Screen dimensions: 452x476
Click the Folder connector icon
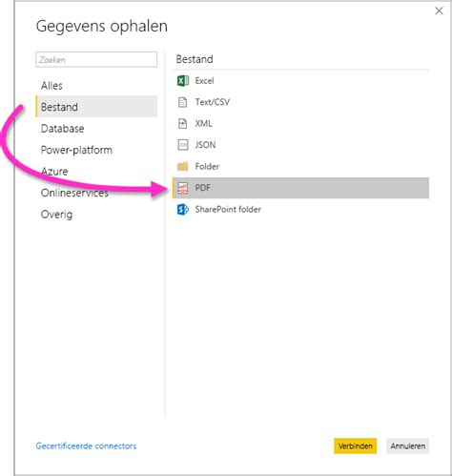pyautogui.click(x=183, y=166)
